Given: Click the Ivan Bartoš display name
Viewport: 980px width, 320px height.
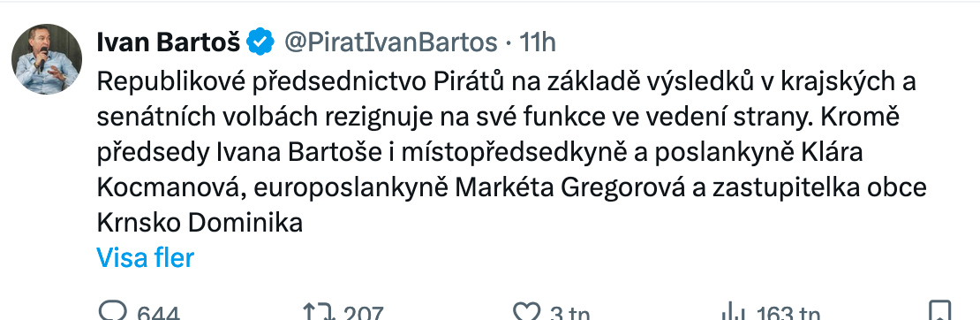Looking at the screenshot, I should (x=168, y=42).
